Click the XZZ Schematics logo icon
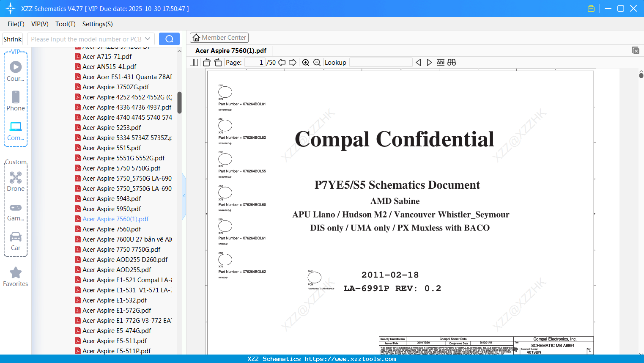644x363 pixels. [11, 8]
